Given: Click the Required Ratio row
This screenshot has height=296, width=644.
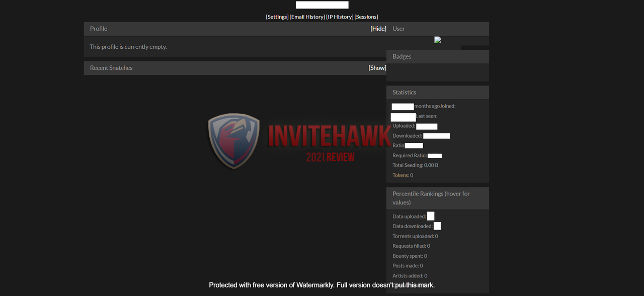Looking at the screenshot, I should (x=417, y=155).
